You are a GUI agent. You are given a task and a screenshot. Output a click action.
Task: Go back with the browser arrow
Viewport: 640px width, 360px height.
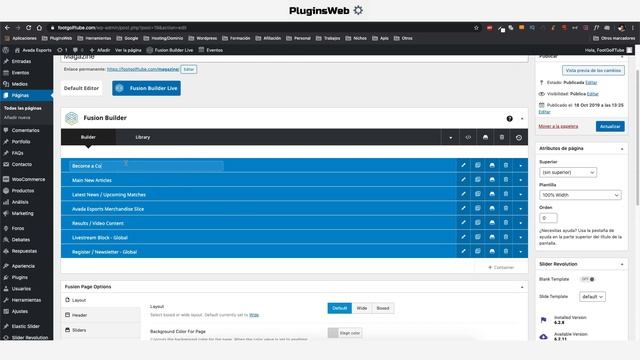7,28
